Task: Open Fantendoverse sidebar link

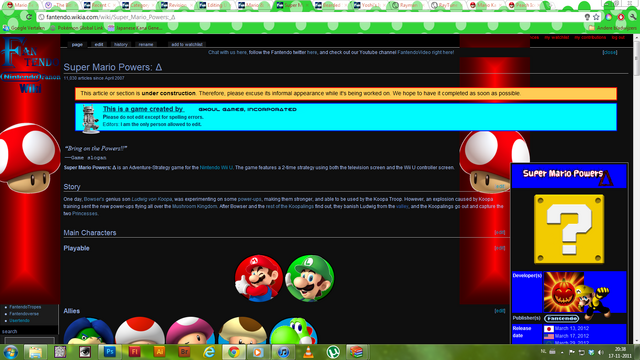Action: click(24, 314)
